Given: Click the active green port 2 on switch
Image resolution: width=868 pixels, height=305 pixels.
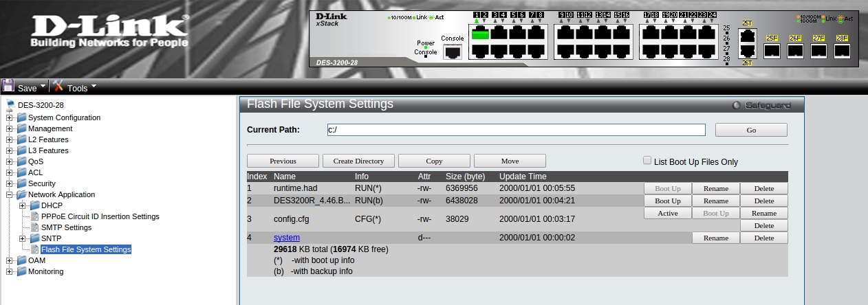Looking at the screenshot, I should tap(480, 34).
